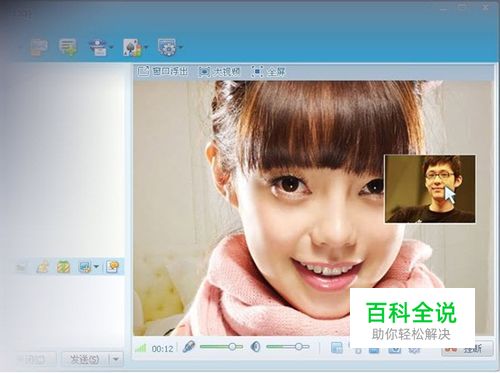Image resolution: width=500 pixels, height=373 pixels.
Task: Open the remote desktop assistance icon
Action: click(x=98, y=47)
